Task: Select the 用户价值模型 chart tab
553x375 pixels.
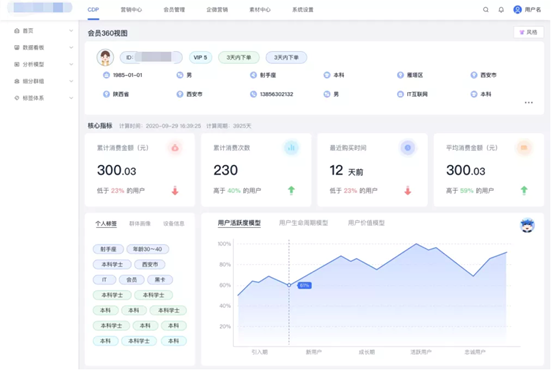Action: click(366, 223)
